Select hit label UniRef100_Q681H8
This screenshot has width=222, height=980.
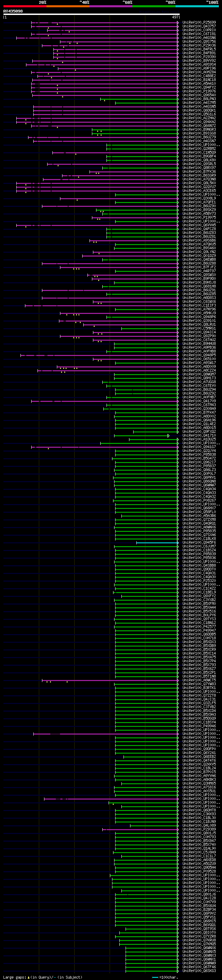199,286
